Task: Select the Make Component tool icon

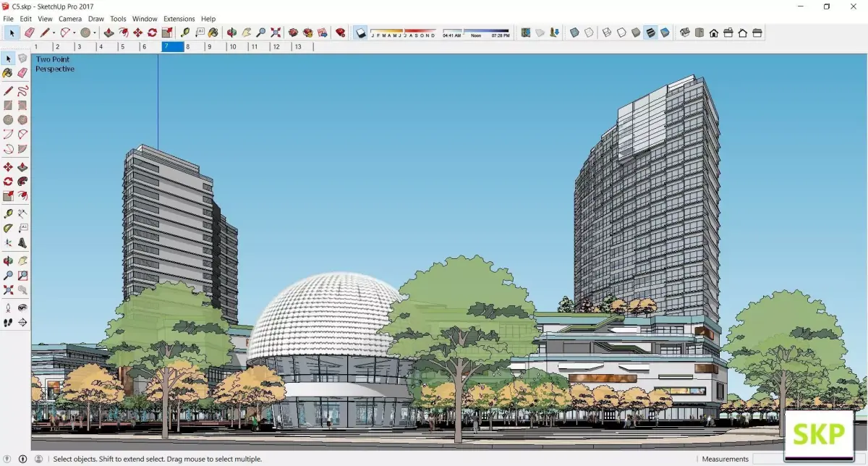Action: click(22, 59)
